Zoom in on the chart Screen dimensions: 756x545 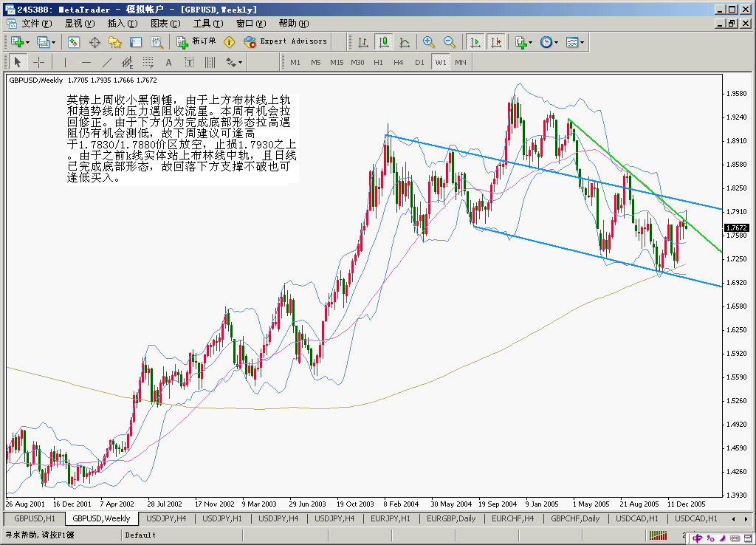(x=428, y=42)
